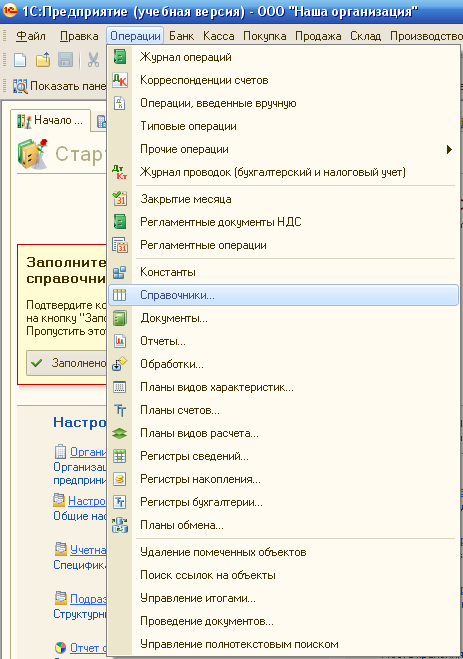Click the Планы видов расчета layers icon
Image resolution: width=463 pixels, height=659 pixels.
(120, 433)
